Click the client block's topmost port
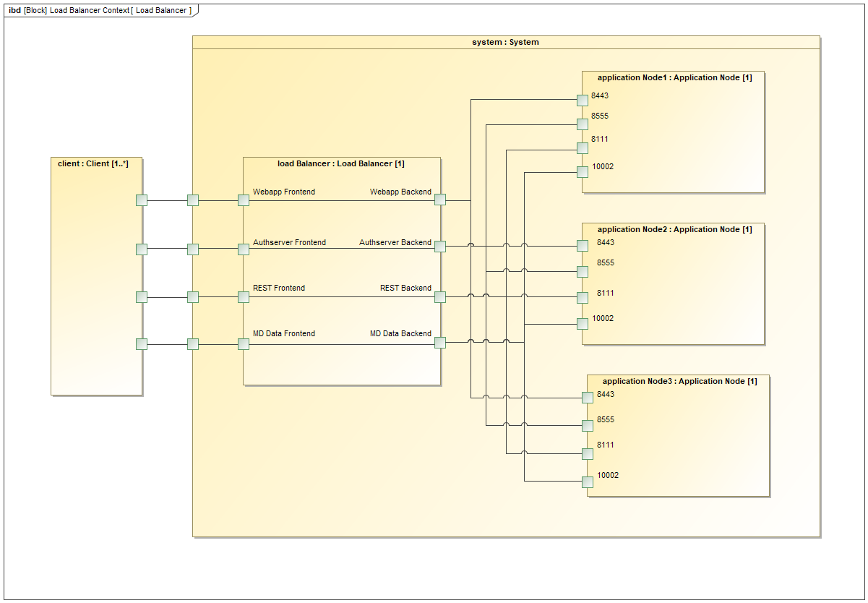Screen dimensions: 868x603 142,200
